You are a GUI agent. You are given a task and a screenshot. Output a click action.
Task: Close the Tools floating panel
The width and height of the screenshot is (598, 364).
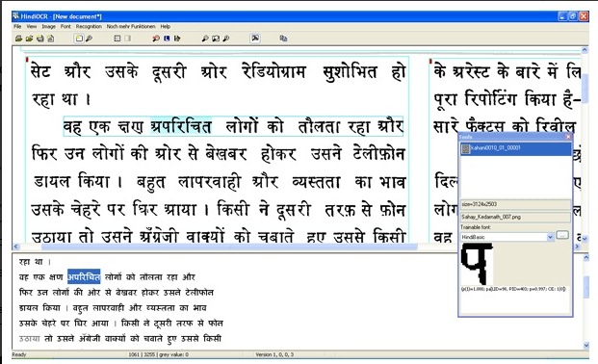pyautogui.click(x=568, y=137)
